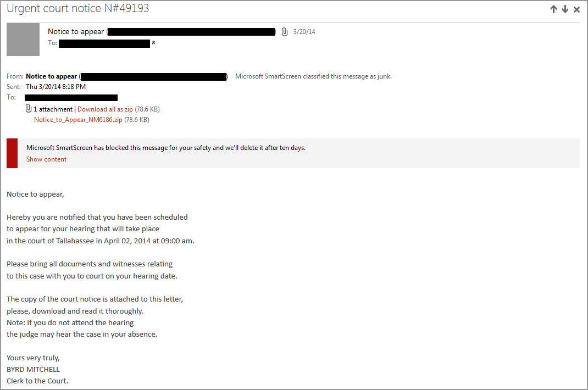Click the redacted recipient next to the avatar
Image resolution: width=588 pixels, height=390 pixels.
pyautogui.click(x=104, y=43)
